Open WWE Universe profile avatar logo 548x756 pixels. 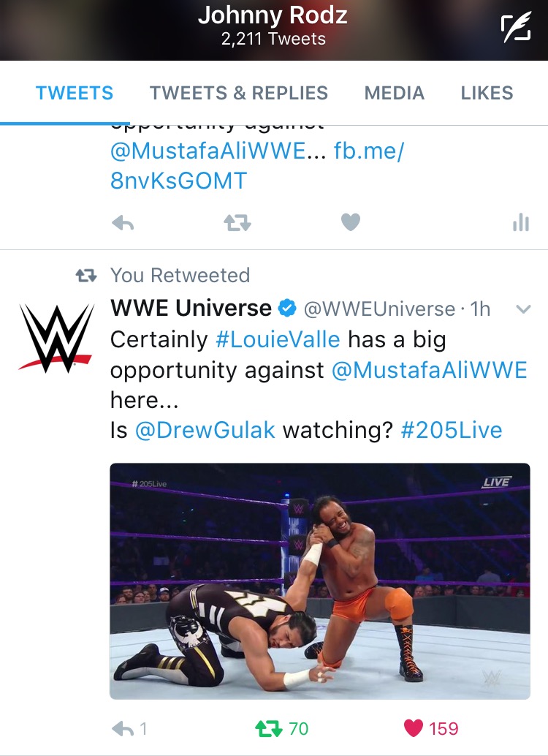[x=56, y=338]
